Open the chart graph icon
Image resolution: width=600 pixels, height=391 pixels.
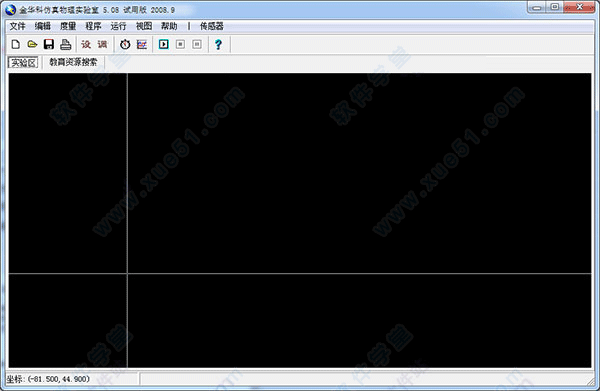[142, 44]
